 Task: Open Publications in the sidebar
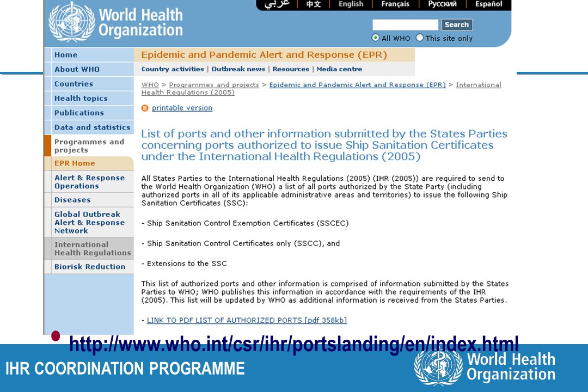coord(89,113)
